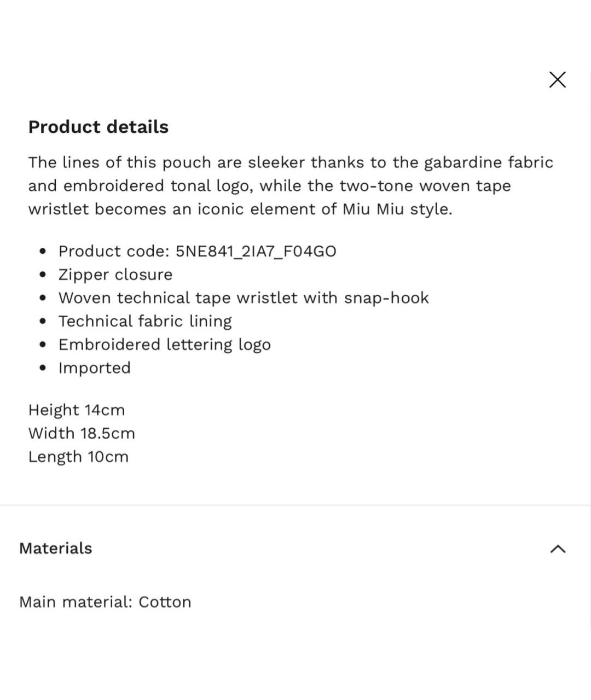
Task: Click the Imported bullet item
Action: click(x=95, y=368)
